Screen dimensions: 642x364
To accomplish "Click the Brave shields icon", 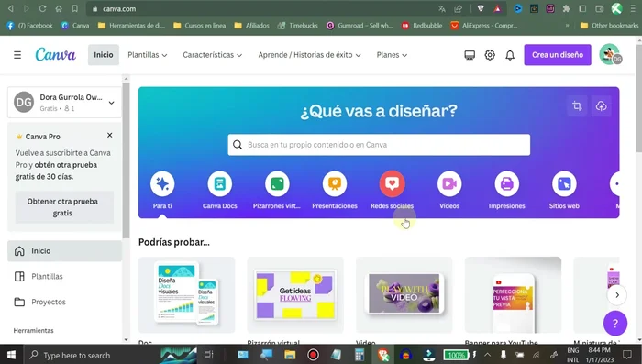I will 481,8.
